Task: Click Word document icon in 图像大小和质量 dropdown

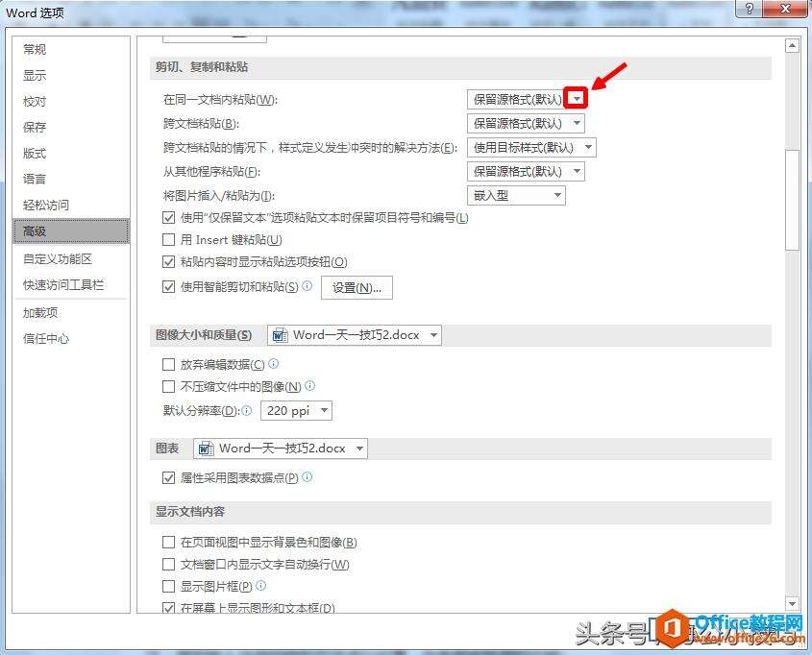Action: 281,335
